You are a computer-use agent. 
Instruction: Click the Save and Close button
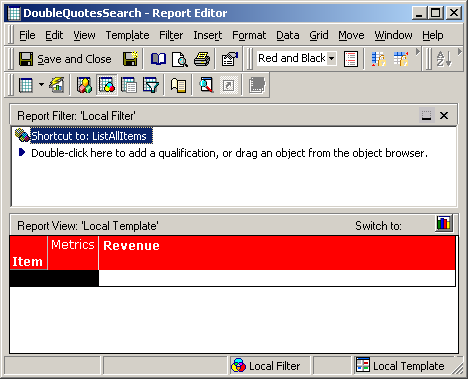coord(65,59)
